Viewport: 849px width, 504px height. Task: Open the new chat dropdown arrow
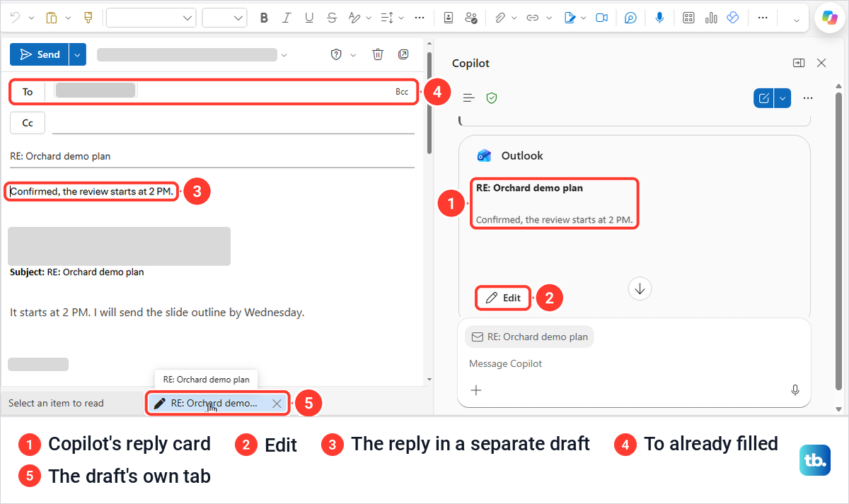click(x=782, y=98)
